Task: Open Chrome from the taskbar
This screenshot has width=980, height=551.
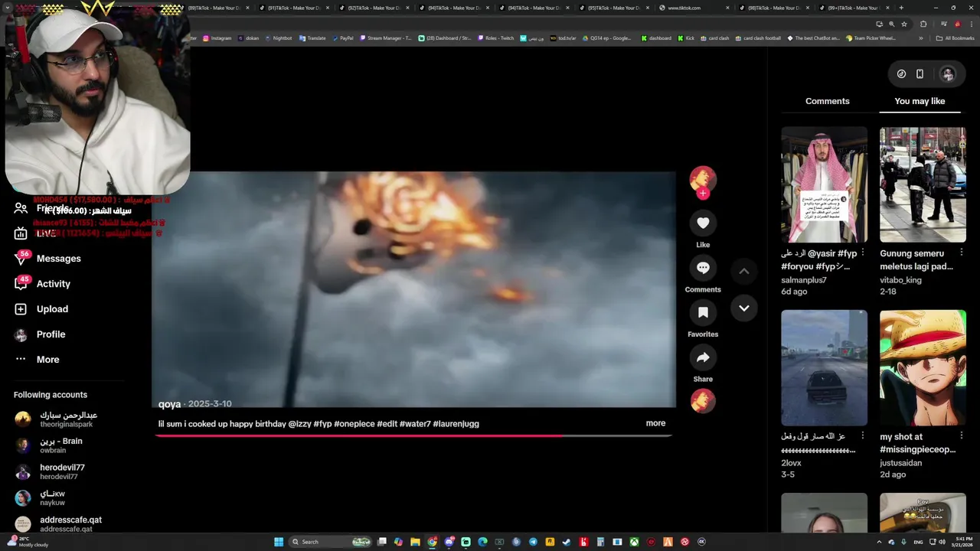Action: [x=433, y=542]
